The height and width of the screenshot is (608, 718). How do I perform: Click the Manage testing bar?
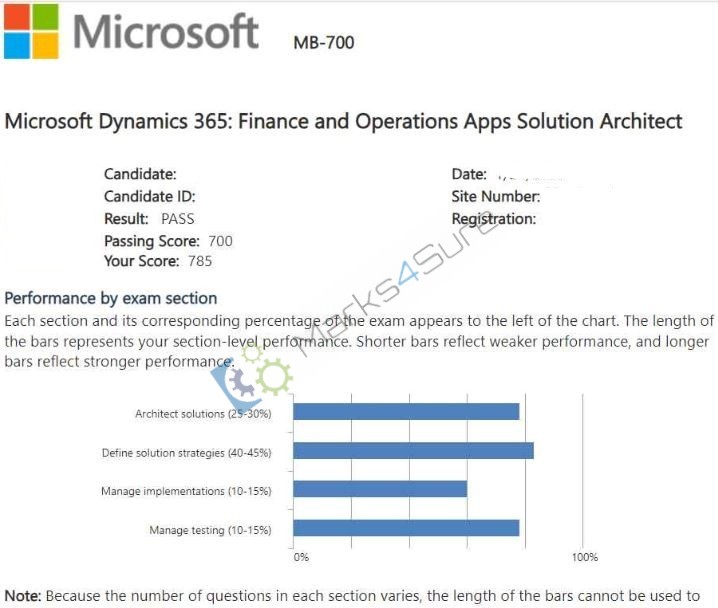point(406,528)
